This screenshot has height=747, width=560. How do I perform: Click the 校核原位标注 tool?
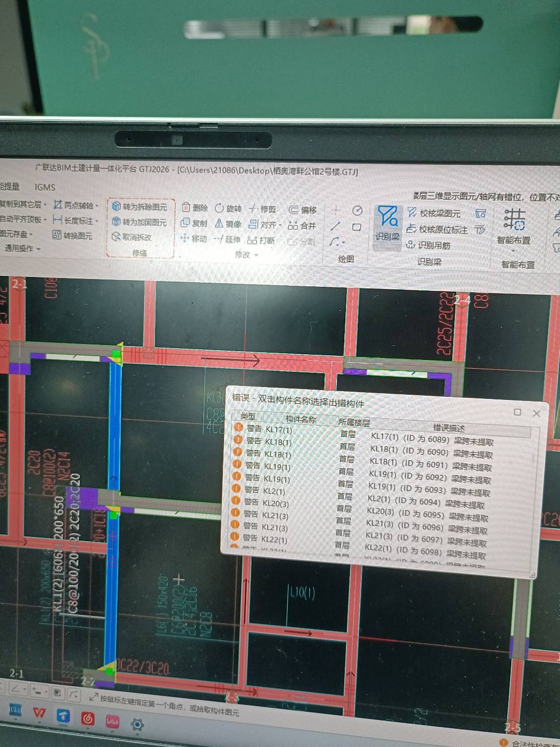pyautogui.click(x=437, y=229)
